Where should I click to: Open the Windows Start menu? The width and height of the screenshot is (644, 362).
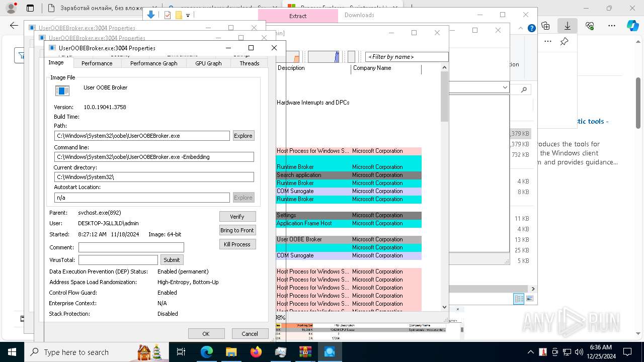(12, 352)
